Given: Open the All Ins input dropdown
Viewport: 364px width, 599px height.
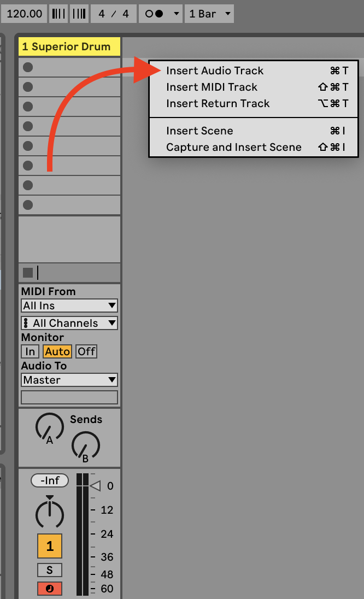Looking at the screenshot, I should (69, 306).
